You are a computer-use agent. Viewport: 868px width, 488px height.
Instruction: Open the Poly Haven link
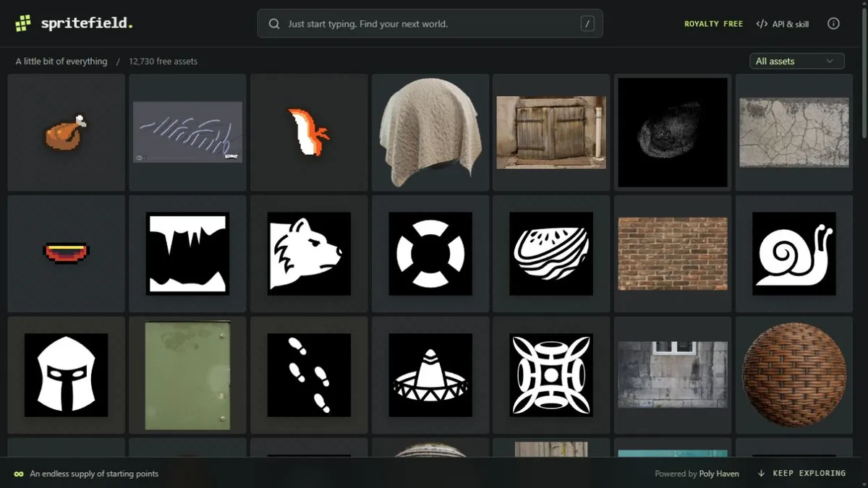pos(719,474)
